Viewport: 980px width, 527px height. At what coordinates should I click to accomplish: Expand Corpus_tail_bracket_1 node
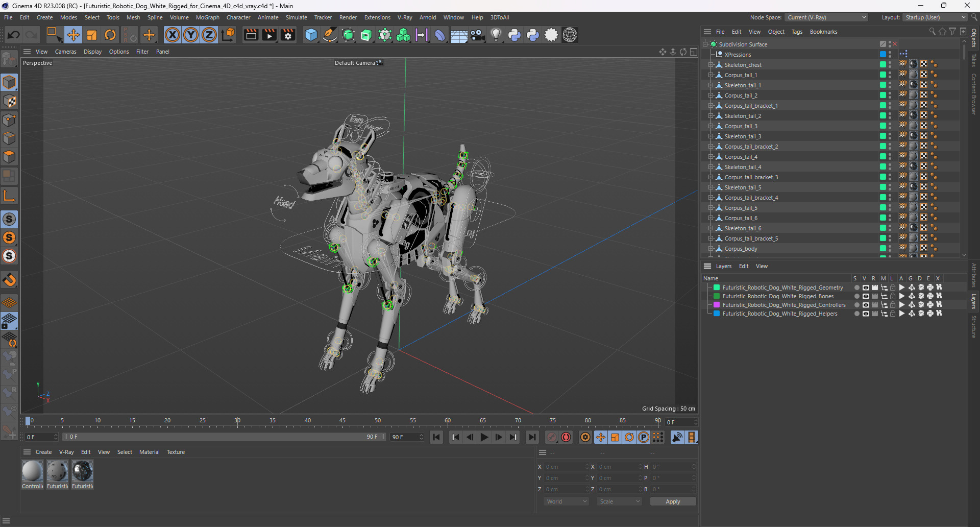710,106
